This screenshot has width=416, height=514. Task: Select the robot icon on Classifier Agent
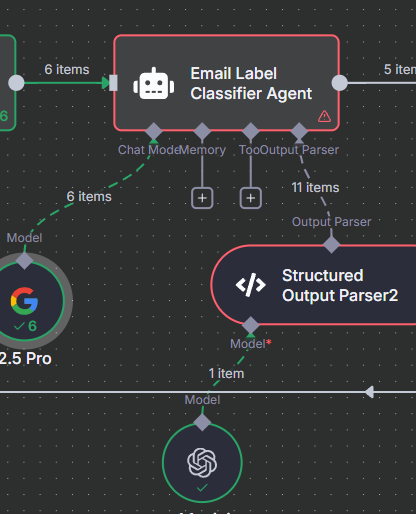tap(153, 83)
